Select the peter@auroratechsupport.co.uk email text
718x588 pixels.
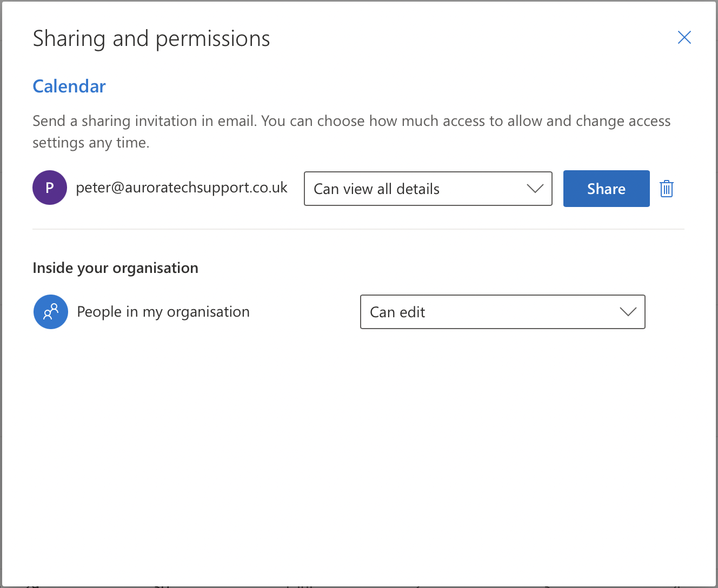pos(182,188)
